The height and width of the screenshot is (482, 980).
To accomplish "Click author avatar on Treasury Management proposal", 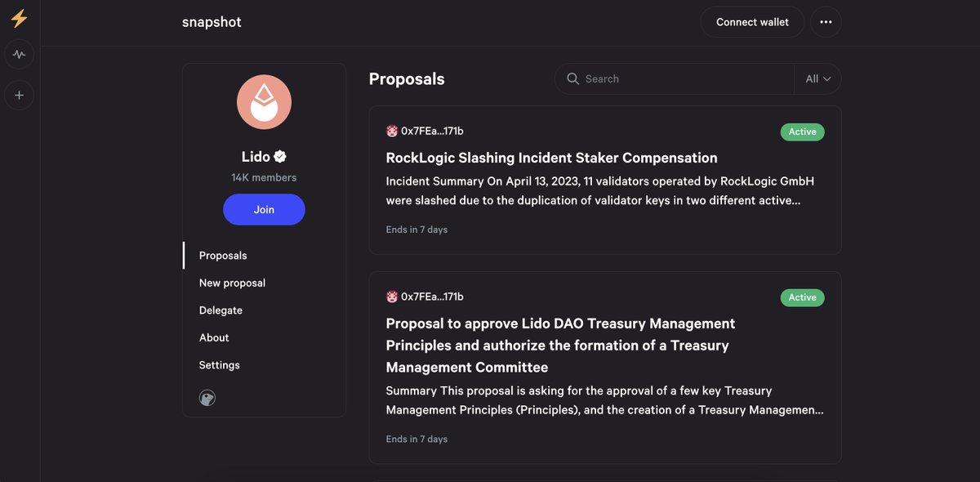I will pyautogui.click(x=392, y=297).
